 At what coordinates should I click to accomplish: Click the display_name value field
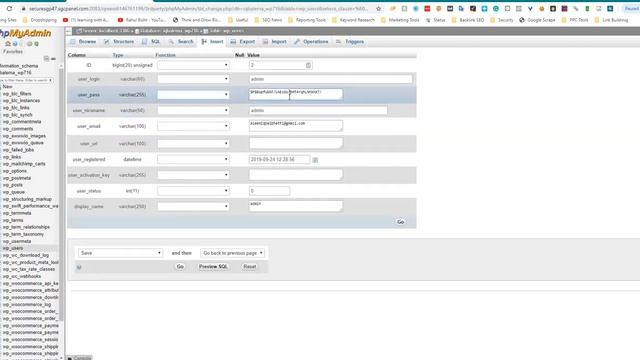[x=296, y=206]
